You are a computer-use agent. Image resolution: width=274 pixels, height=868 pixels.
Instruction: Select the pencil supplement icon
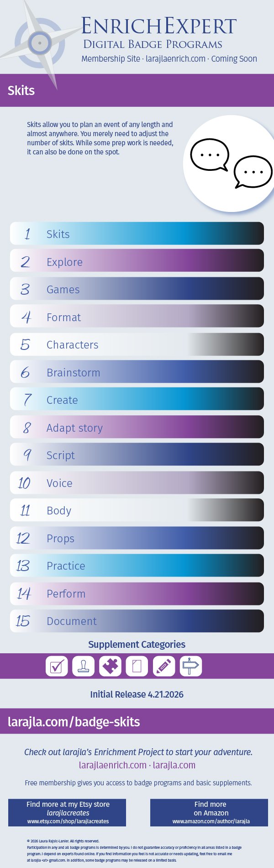point(163,666)
